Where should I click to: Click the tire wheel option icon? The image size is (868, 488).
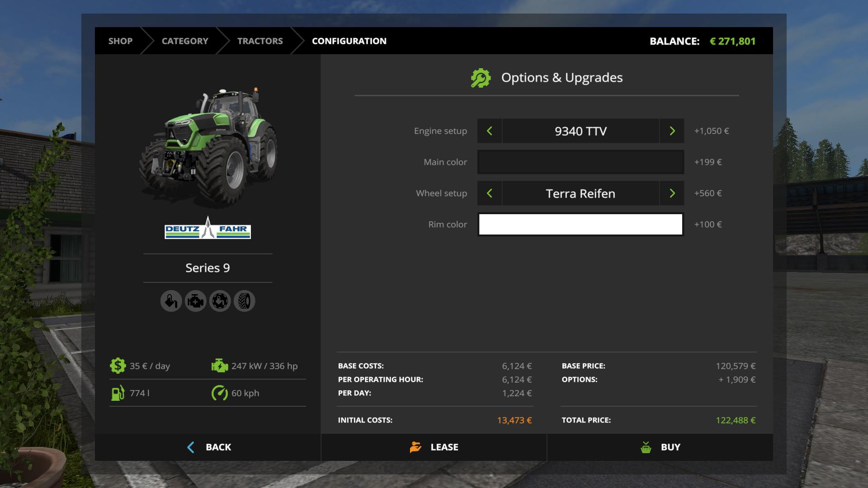coord(244,301)
